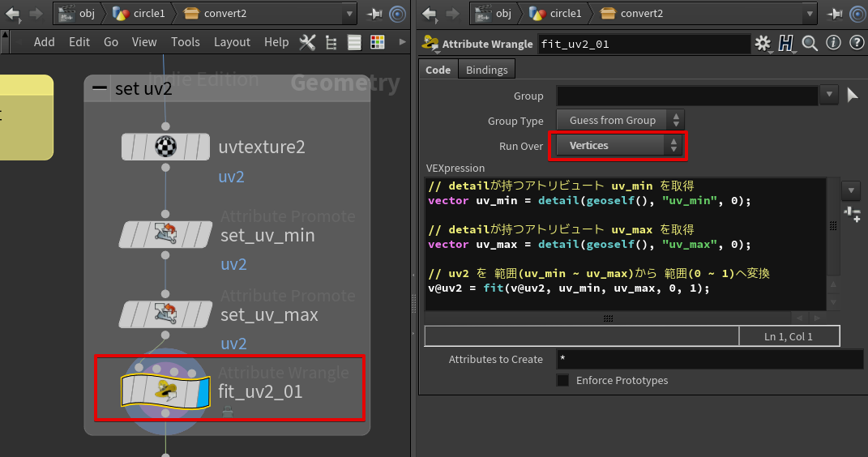Click the wrench and screwdriver tool icon
Image resolution: width=868 pixels, height=457 pixels.
point(307,43)
